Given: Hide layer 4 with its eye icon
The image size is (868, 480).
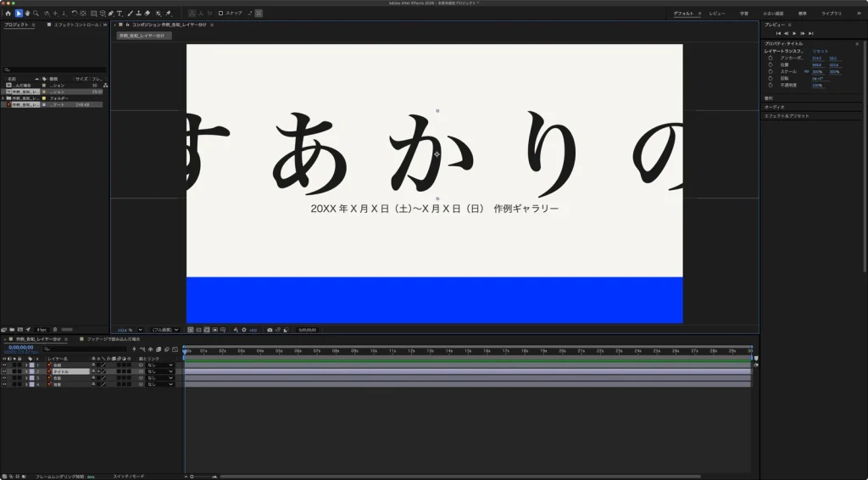Looking at the screenshot, I should tap(4, 384).
